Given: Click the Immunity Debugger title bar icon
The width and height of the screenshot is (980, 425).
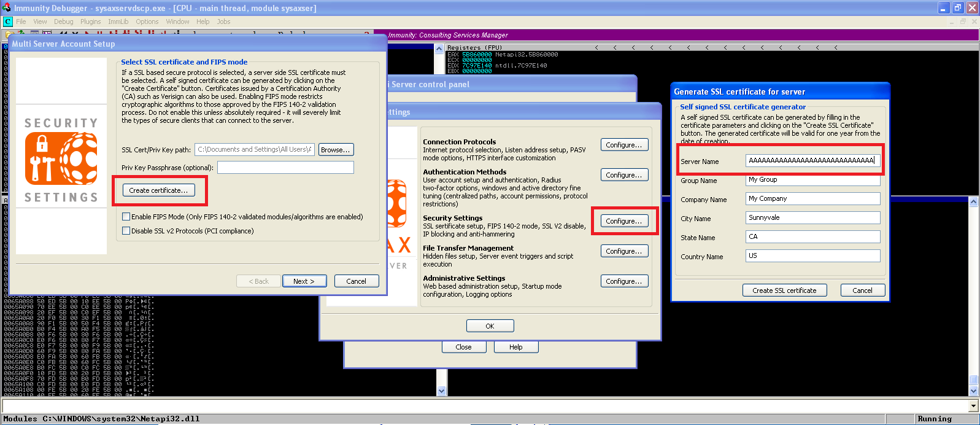Looking at the screenshot, I should pyautogui.click(x=7, y=7).
